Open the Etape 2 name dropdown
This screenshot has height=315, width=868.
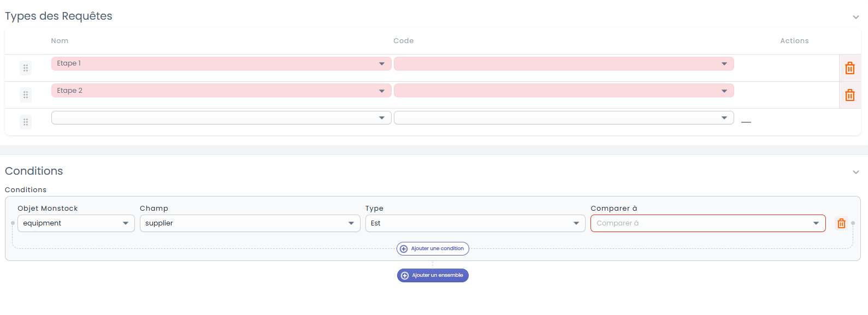[x=221, y=91]
